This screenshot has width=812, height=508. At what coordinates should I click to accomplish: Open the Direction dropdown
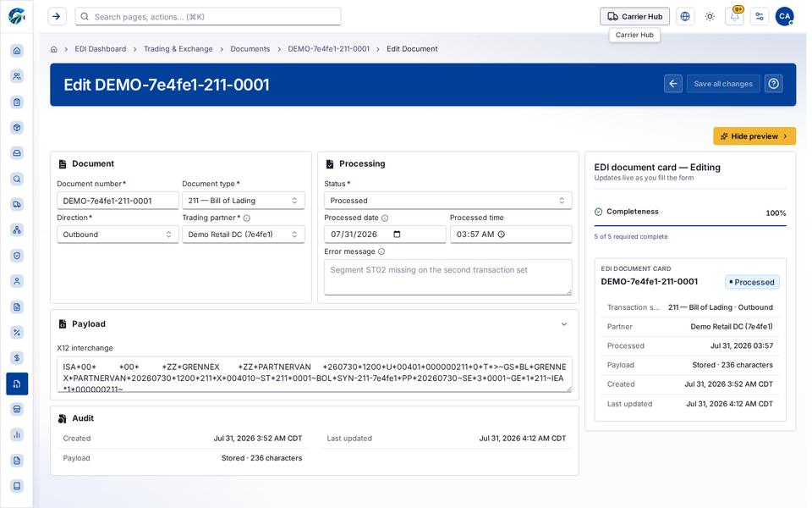118,235
